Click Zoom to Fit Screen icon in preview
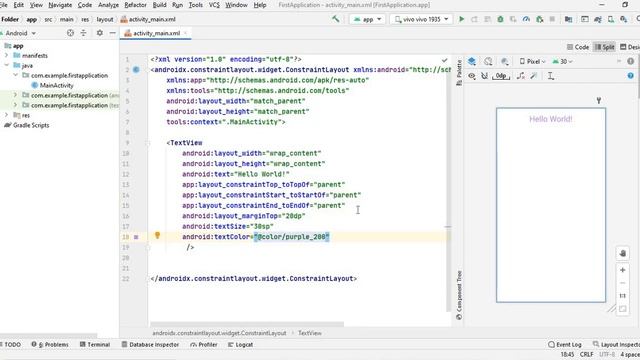The image size is (640, 360). (x=622, y=309)
